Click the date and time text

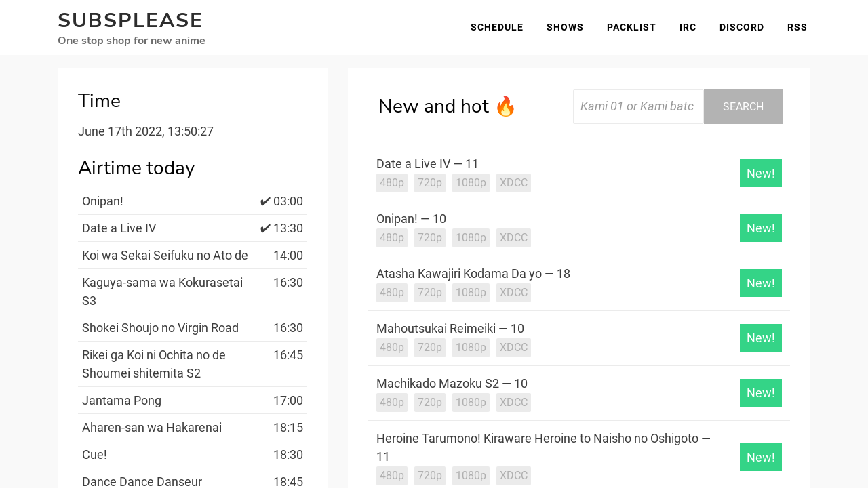click(146, 131)
